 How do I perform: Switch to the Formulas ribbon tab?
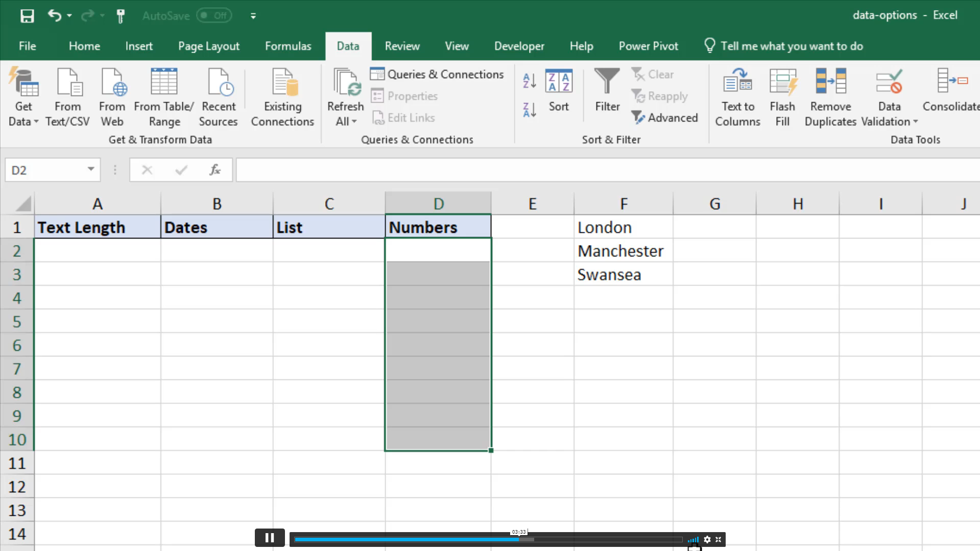pyautogui.click(x=288, y=46)
